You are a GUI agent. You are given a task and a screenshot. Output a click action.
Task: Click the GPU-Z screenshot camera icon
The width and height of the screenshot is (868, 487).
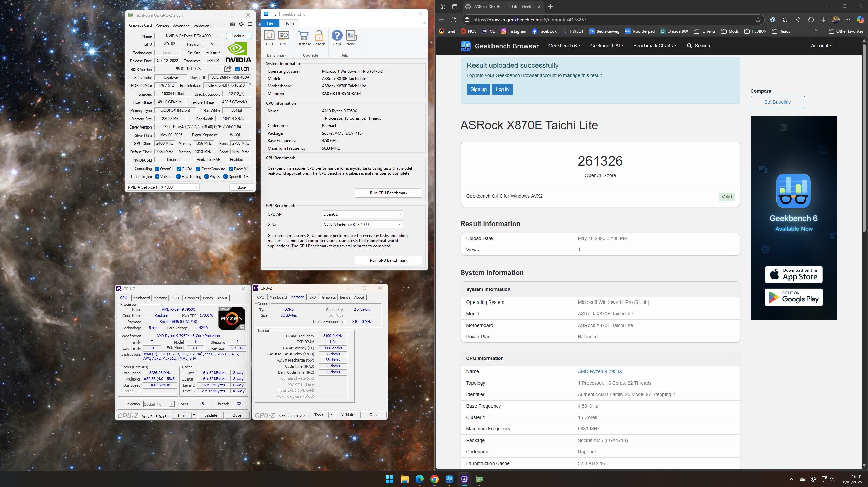[x=232, y=24]
